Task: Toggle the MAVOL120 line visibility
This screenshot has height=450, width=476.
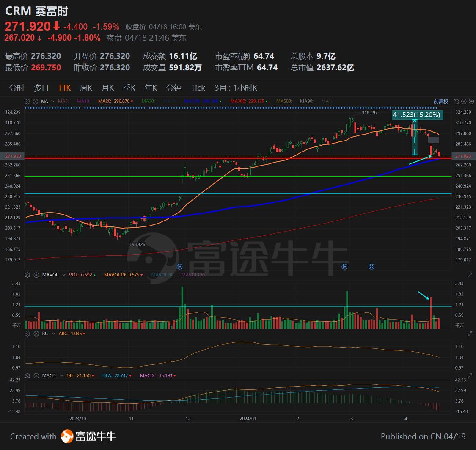Action: 193,275
